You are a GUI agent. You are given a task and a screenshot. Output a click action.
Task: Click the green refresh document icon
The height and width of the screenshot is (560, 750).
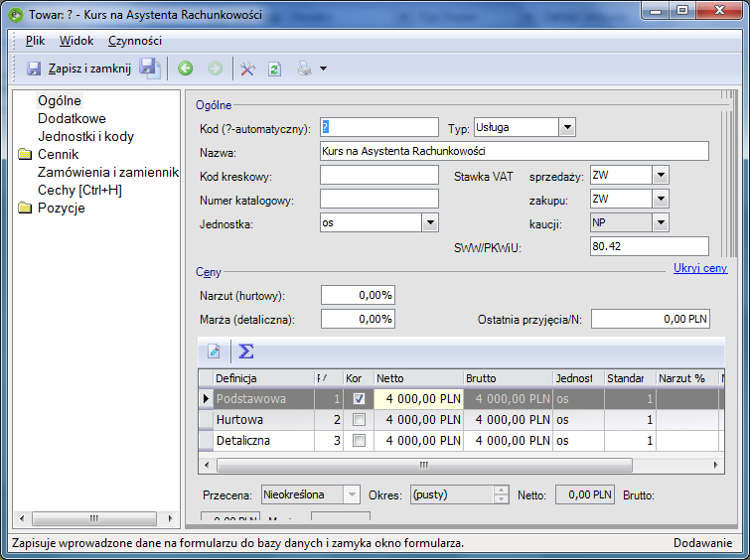click(x=274, y=69)
